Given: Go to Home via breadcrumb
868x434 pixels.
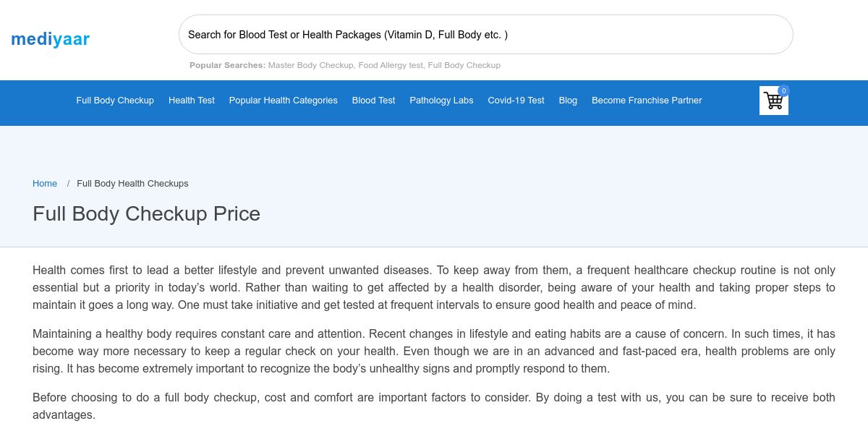Looking at the screenshot, I should [x=45, y=184].
